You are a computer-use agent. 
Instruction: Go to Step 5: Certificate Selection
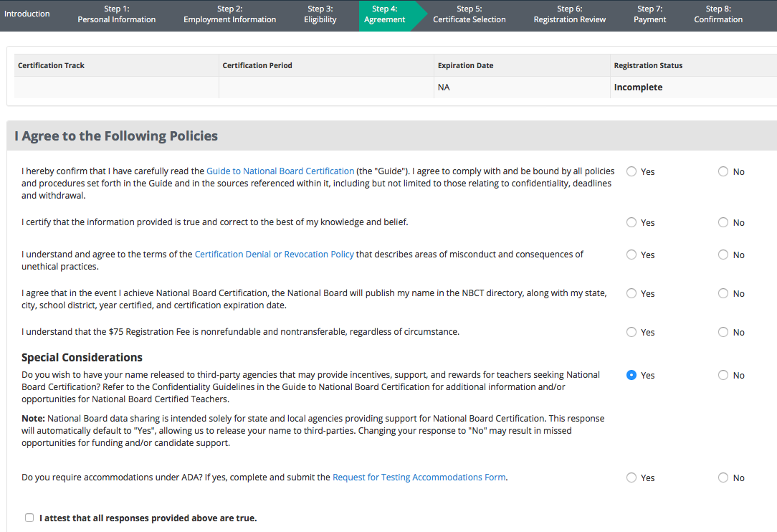469,14
